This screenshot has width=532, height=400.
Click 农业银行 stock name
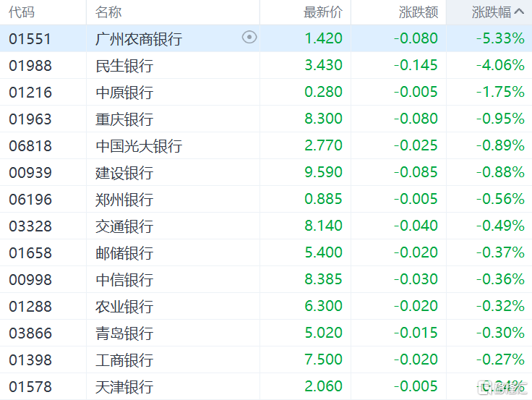tap(124, 306)
